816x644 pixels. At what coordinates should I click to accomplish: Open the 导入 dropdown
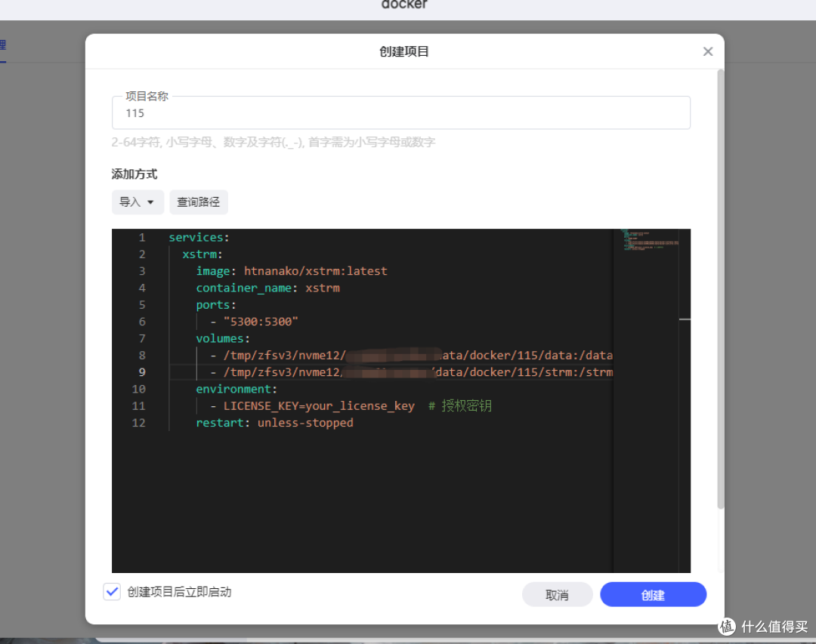coord(138,202)
